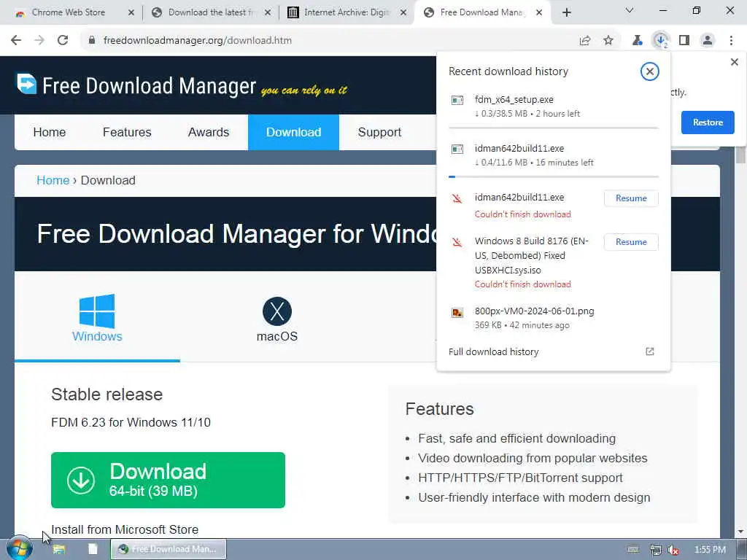
Task: Close the Internet Archive tab
Action: tap(403, 13)
